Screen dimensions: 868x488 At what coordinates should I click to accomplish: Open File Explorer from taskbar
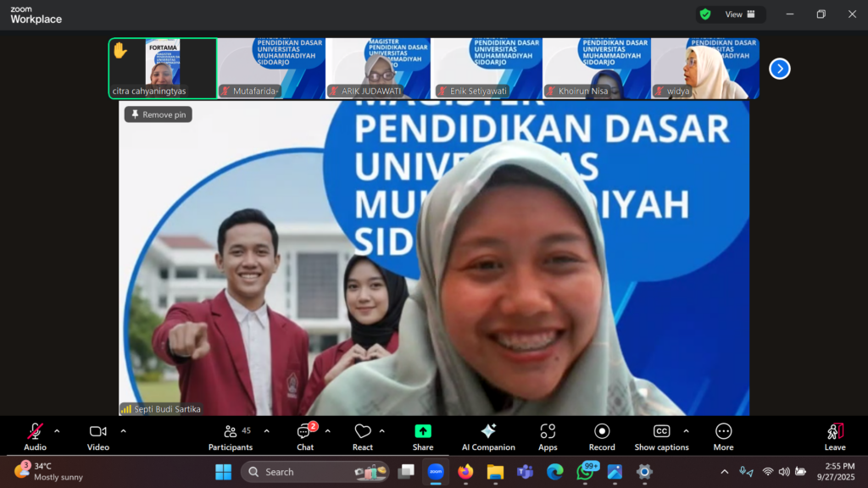coord(495,472)
